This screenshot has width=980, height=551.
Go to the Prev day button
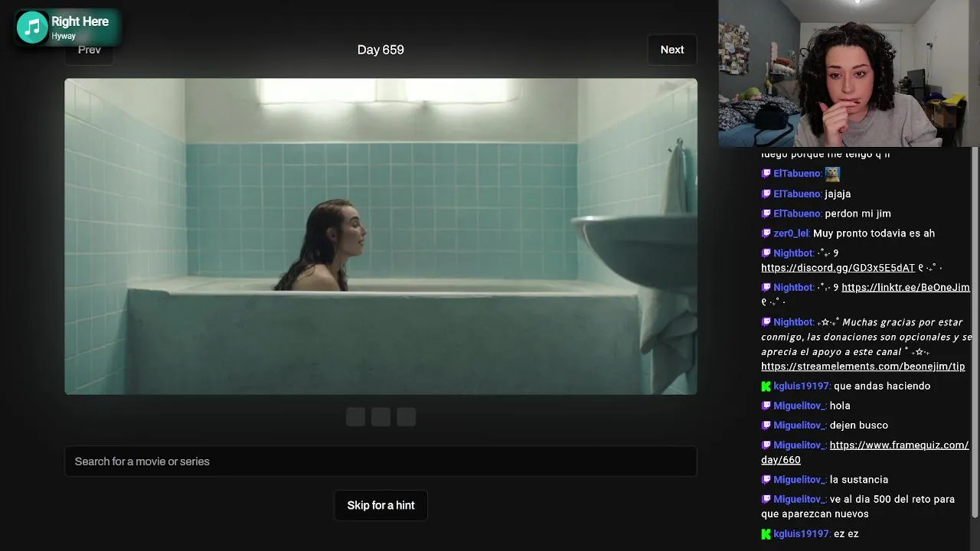coord(90,50)
